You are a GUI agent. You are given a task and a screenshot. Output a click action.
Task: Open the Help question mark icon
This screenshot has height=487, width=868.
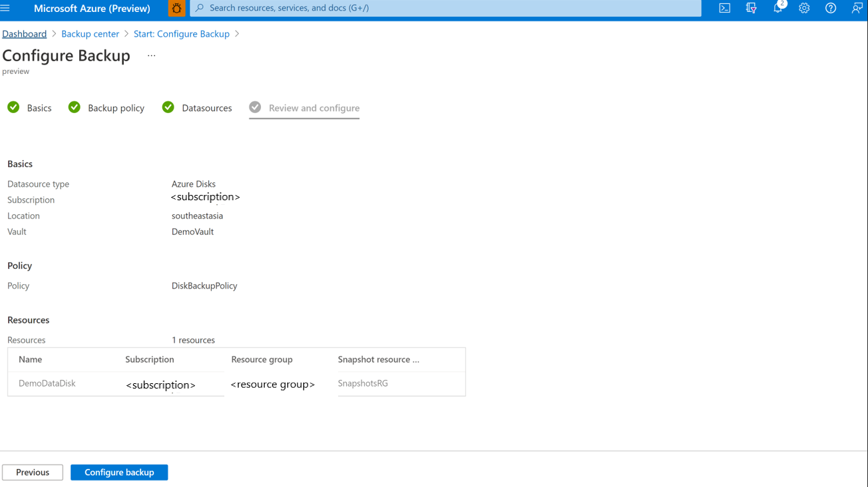[x=831, y=9]
